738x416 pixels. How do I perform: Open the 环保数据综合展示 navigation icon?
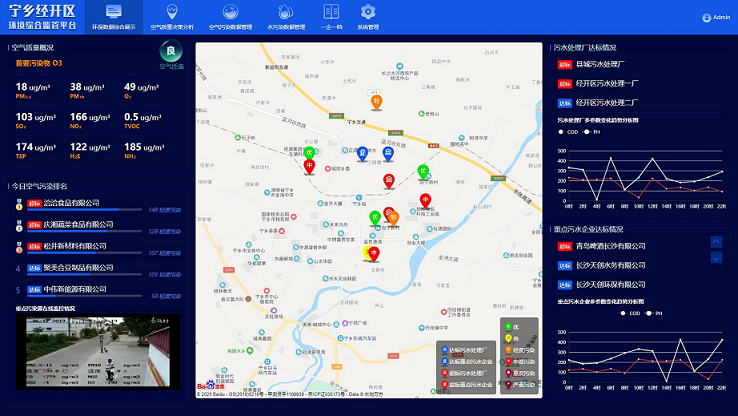113,13
